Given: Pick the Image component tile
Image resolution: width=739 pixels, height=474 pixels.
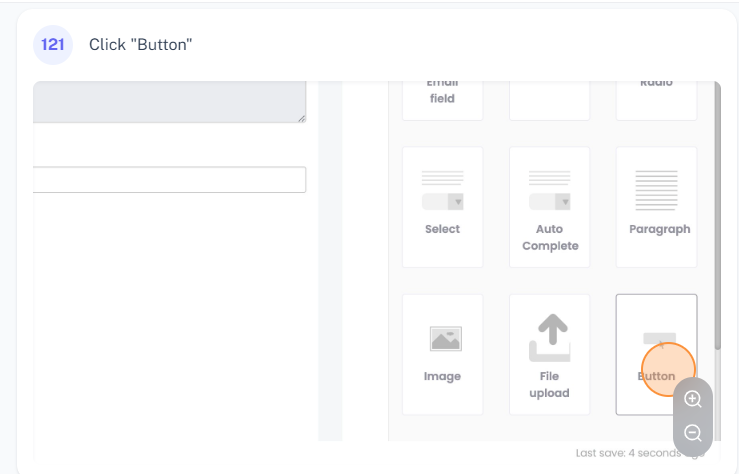Looking at the screenshot, I should 442,354.
